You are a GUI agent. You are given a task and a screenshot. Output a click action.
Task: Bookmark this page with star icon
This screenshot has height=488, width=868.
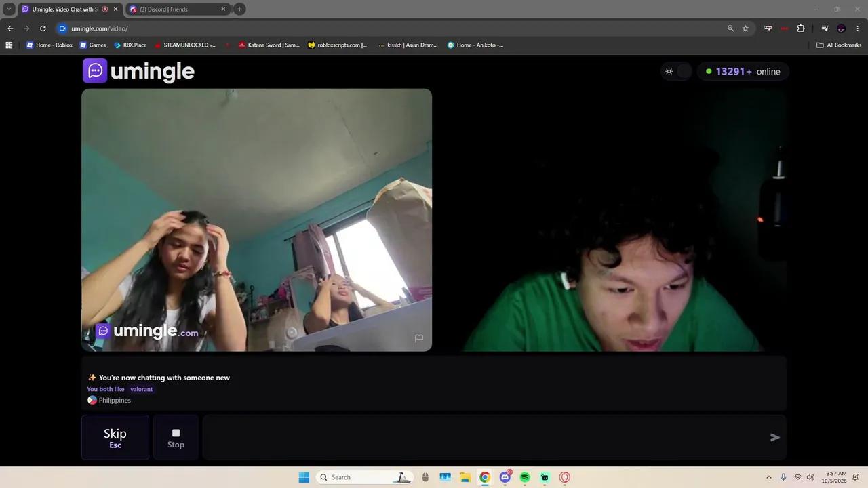click(745, 28)
